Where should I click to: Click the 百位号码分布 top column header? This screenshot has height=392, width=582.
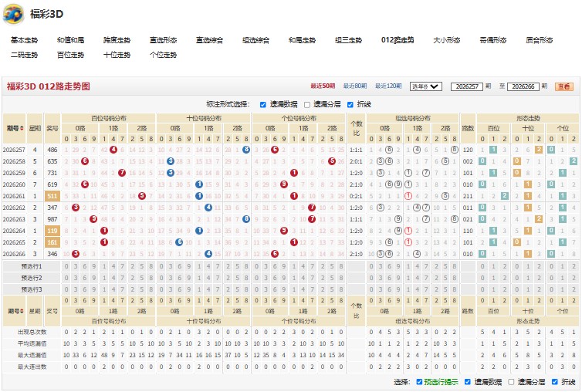point(109,118)
